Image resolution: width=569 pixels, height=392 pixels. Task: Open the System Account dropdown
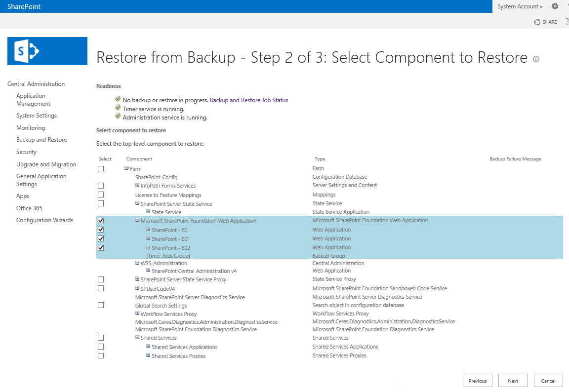coord(520,6)
